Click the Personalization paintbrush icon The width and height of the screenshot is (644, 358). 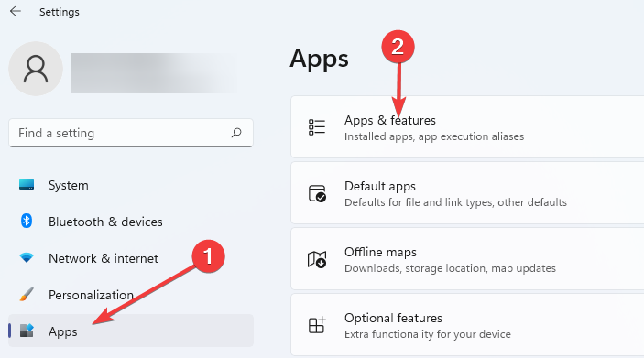tap(27, 294)
